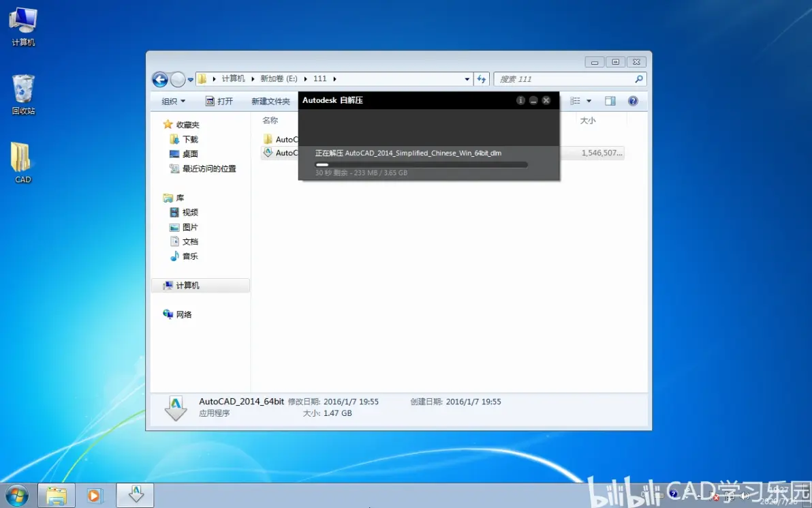Select the CAD folder on the desktop

[22, 163]
